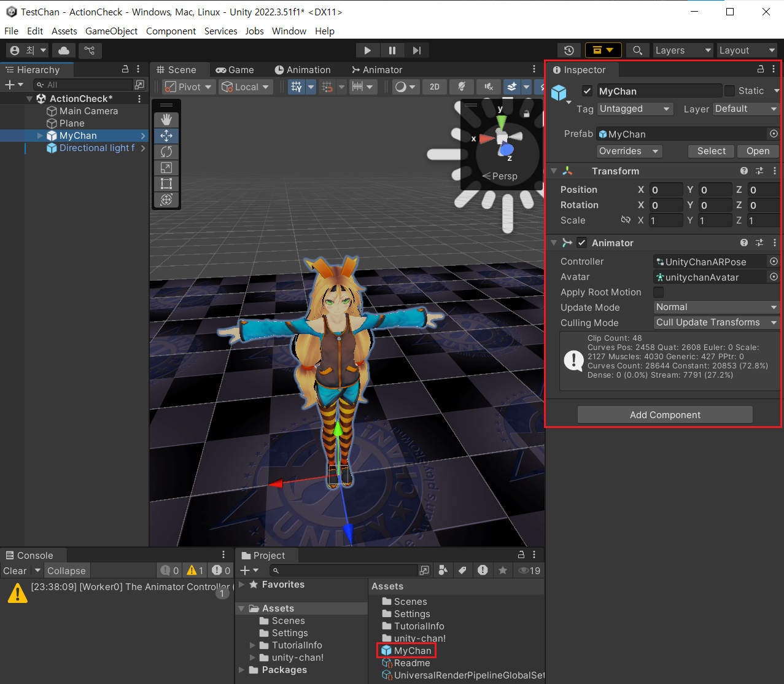Click search by type icon in Project

click(x=443, y=570)
